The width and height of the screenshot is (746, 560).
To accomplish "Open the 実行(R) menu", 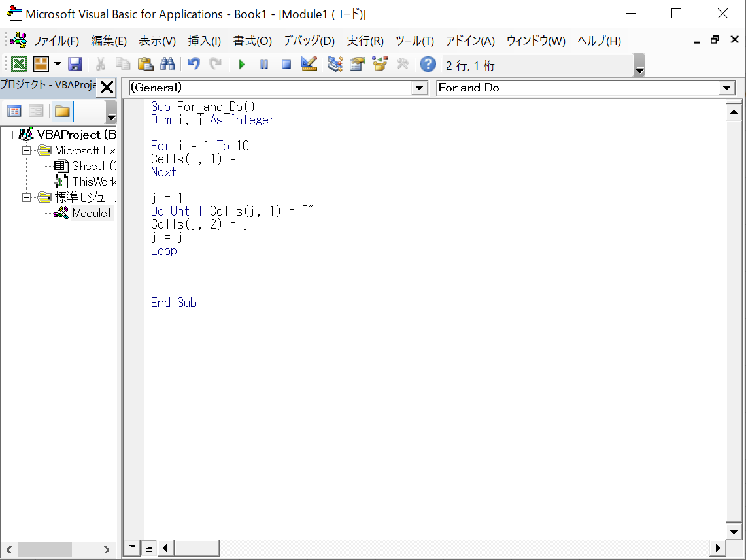I will (x=365, y=41).
